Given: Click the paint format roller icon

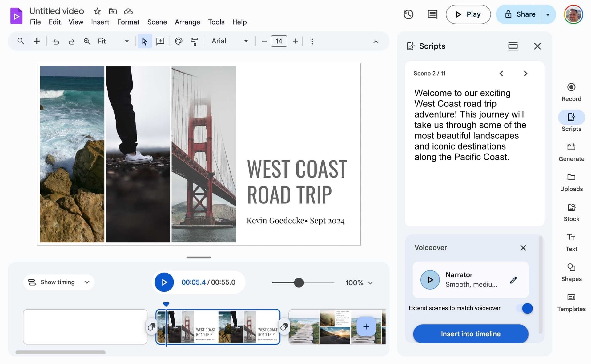Looking at the screenshot, I should (x=194, y=41).
